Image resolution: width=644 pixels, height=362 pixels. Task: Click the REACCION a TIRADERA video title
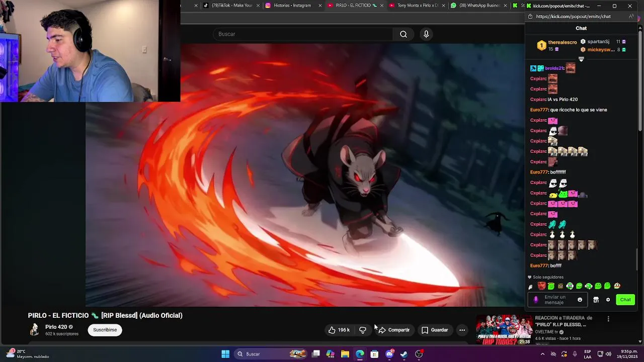pos(563,321)
